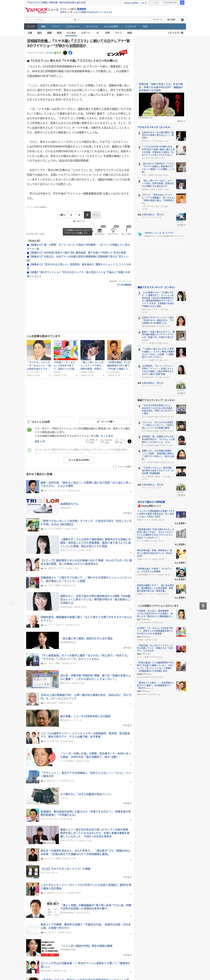Click コメントを書く button
210x980 pixels.
click(x=105, y=422)
